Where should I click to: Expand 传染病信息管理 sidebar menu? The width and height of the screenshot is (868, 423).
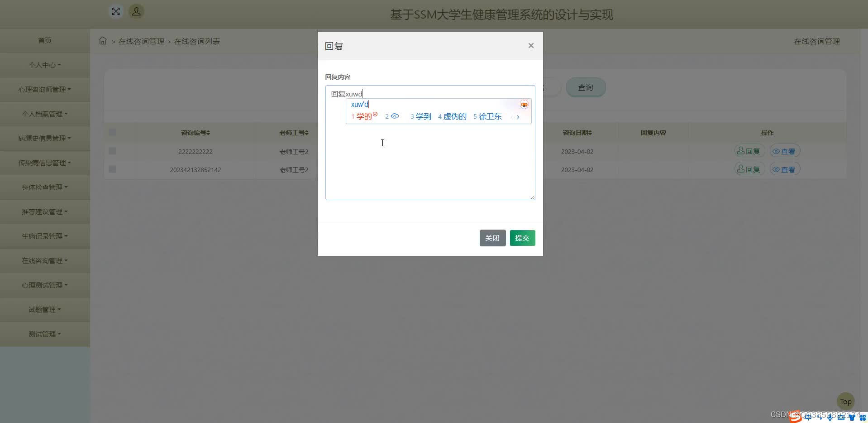coord(45,163)
